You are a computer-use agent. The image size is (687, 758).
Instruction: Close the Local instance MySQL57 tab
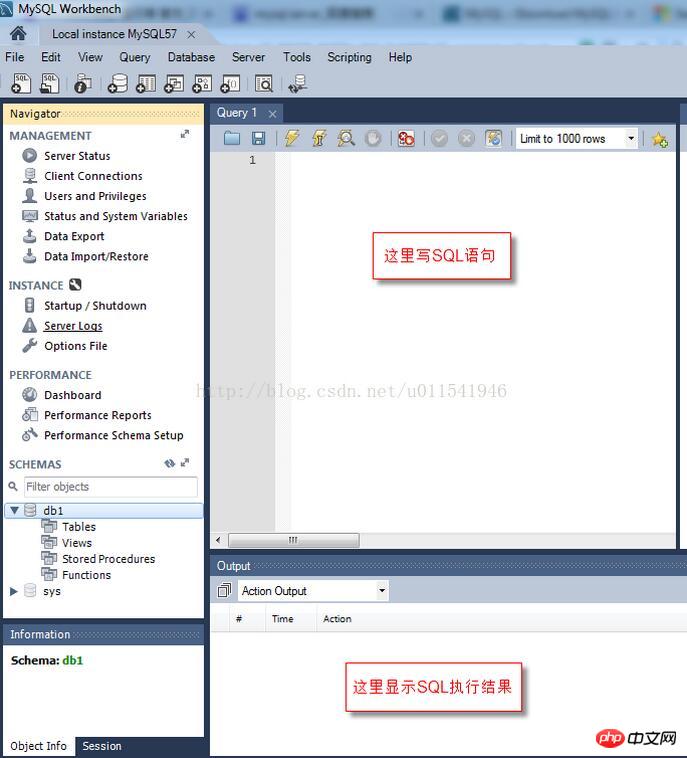click(x=191, y=34)
